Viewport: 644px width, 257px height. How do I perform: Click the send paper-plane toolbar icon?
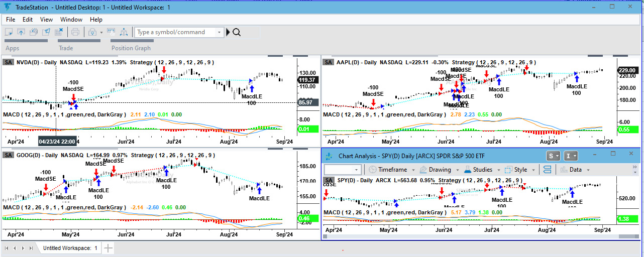tap(47, 32)
